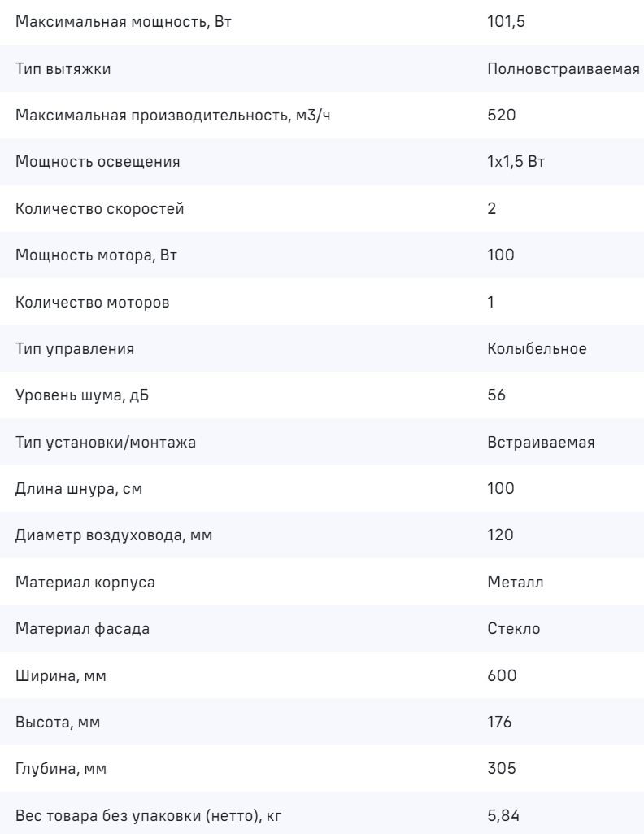The image size is (644, 834).
Task: Click the 'Колыбельное' control type value
Action: click(537, 348)
